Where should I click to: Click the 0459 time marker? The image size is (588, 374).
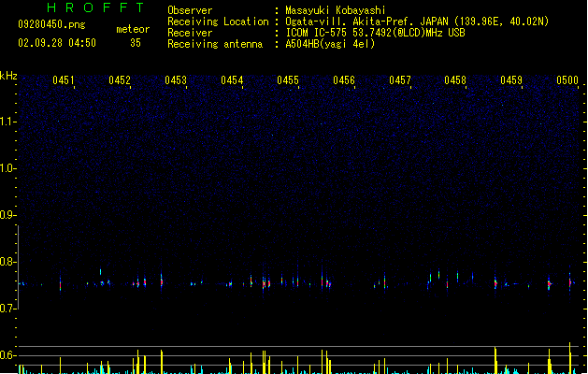[511, 80]
